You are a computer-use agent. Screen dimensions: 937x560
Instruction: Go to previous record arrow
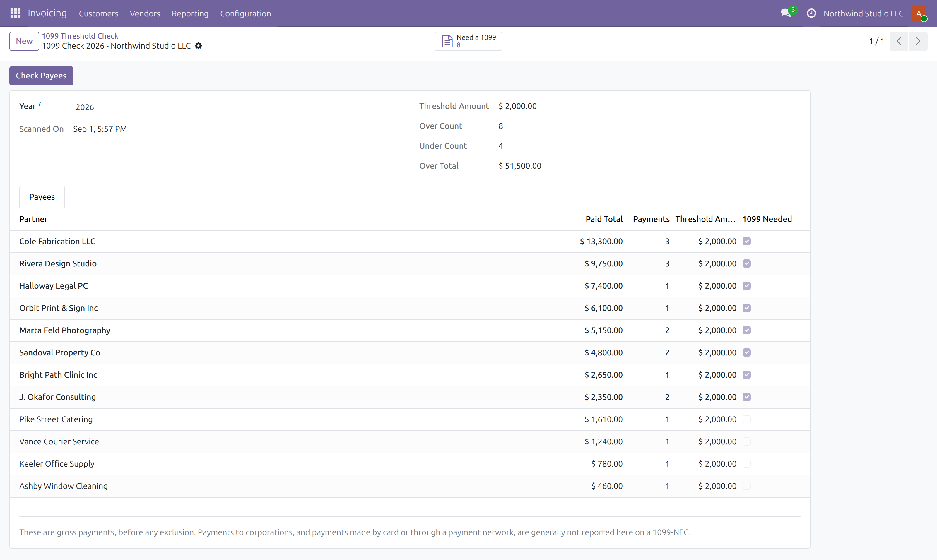(899, 41)
